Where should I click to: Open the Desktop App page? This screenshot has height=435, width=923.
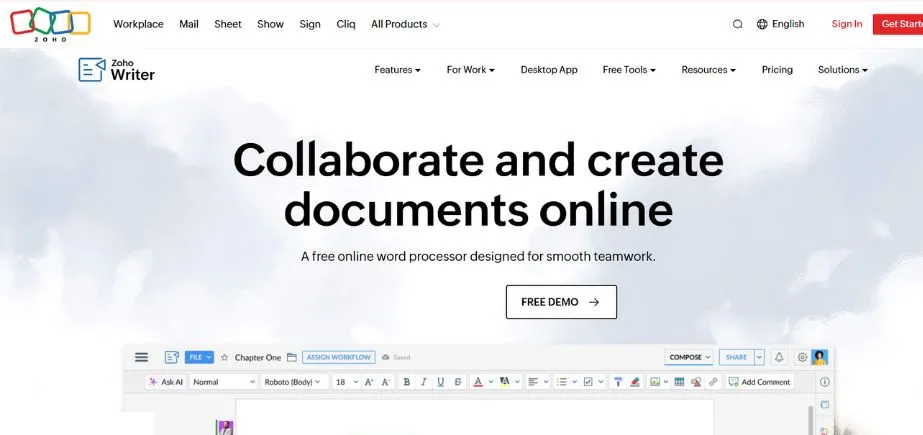pyautogui.click(x=549, y=69)
